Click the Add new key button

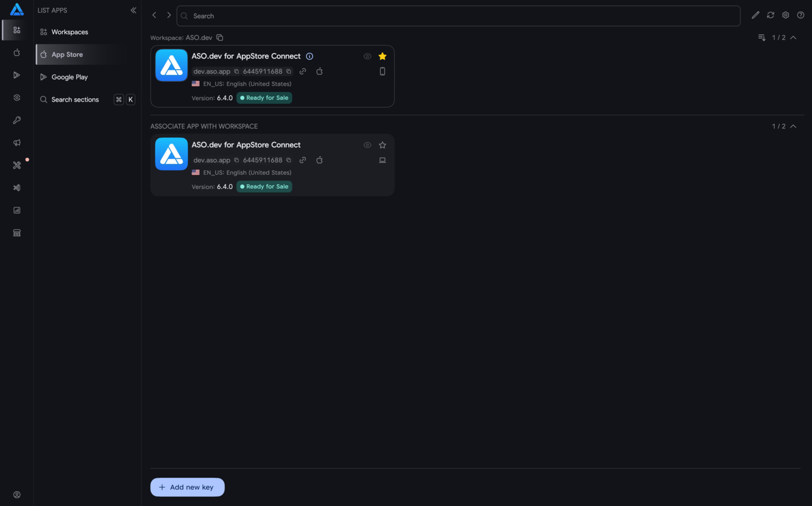(187, 487)
